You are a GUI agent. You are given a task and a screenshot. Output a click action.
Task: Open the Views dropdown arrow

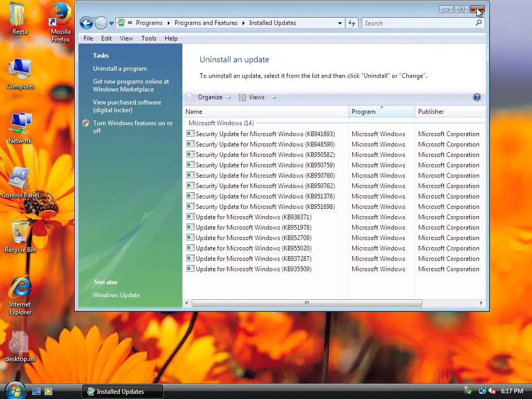pyautogui.click(x=273, y=97)
